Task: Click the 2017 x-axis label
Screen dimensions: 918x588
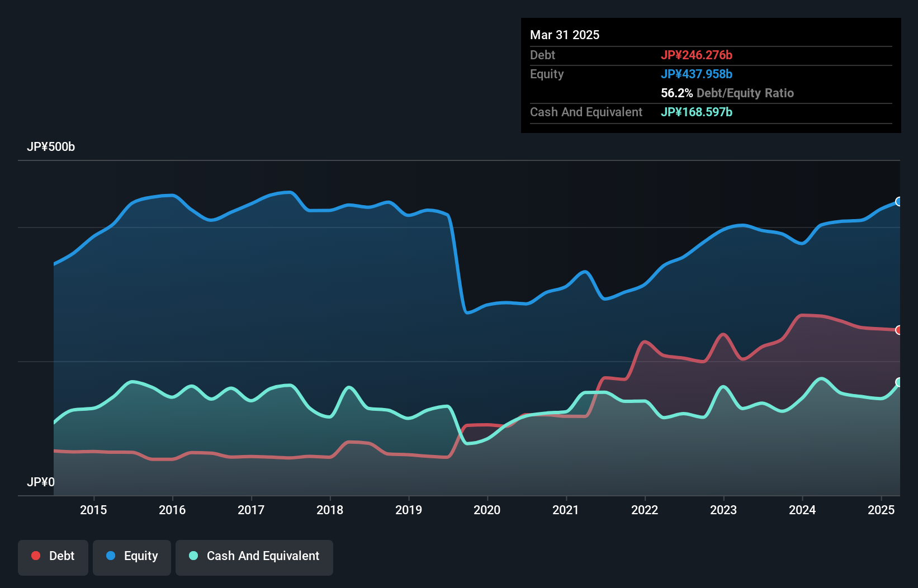Action: point(251,510)
